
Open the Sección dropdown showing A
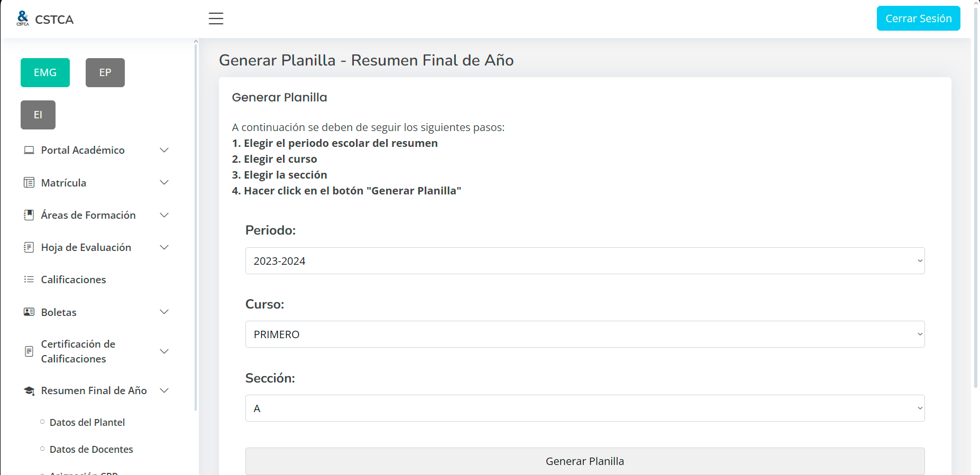[x=584, y=408]
